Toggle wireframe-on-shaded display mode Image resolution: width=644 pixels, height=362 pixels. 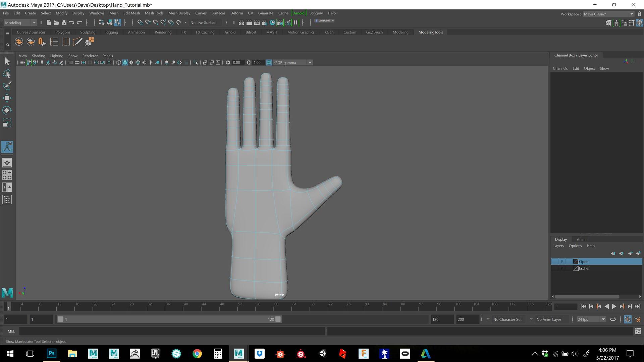pyautogui.click(x=138, y=62)
